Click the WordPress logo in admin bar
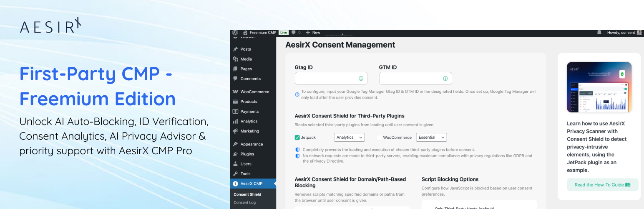This screenshot has height=209, width=644. pyautogui.click(x=235, y=33)
